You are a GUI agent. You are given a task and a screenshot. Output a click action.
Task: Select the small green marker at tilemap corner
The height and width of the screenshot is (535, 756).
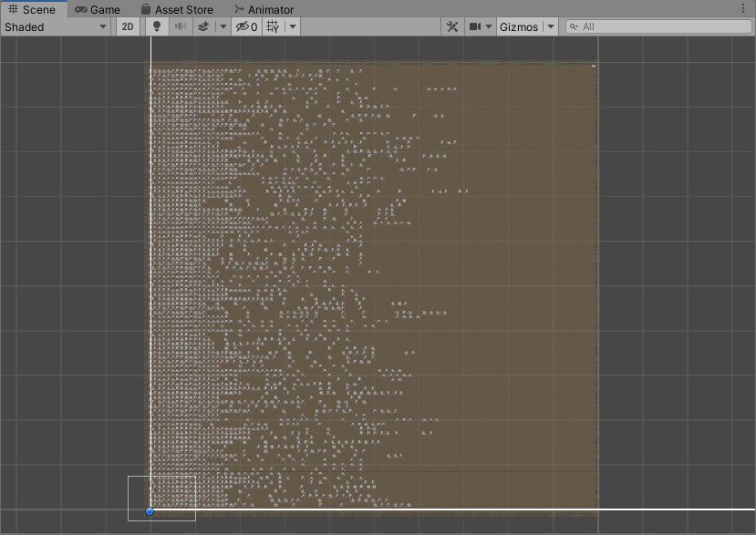pos(594,66)
